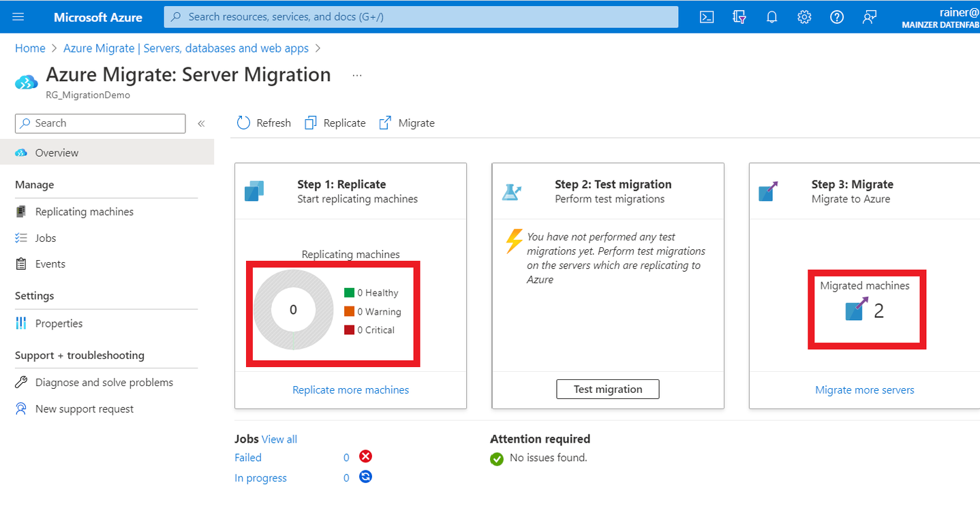This screenshot has height=508, width=980.
Task: Focus the sidebar Search box
Action: tap(100, 123)
